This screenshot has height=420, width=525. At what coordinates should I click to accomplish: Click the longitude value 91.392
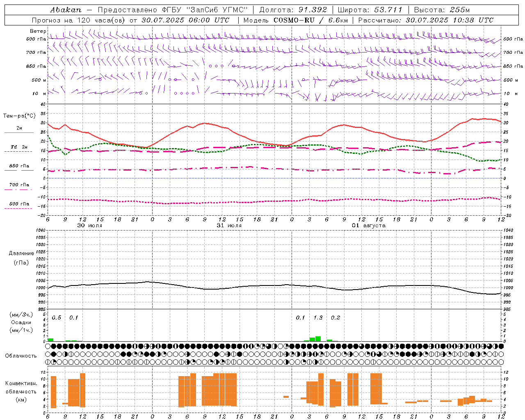[x=313, y=10]
